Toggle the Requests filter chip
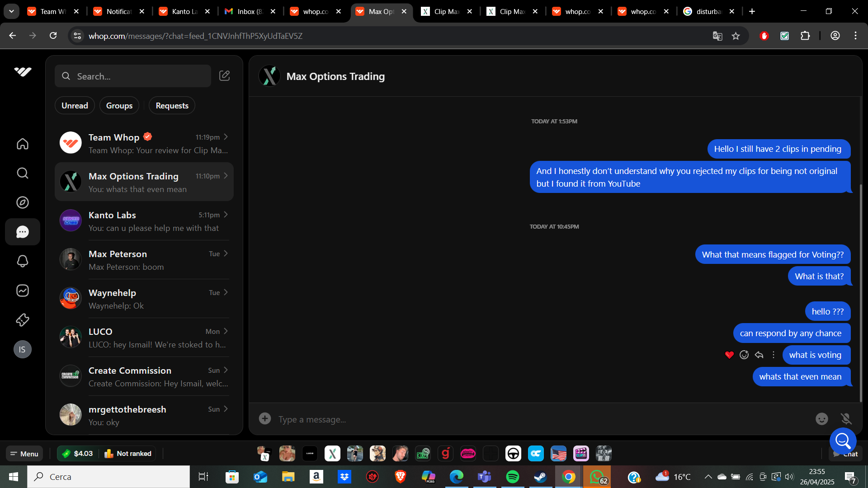This screenshot has width=868, height=488. [172, 105]
